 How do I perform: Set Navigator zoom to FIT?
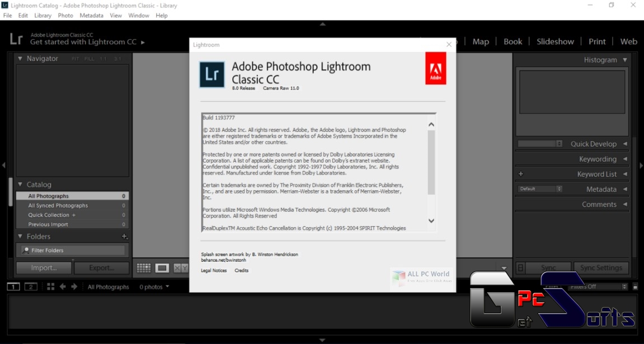75,59
